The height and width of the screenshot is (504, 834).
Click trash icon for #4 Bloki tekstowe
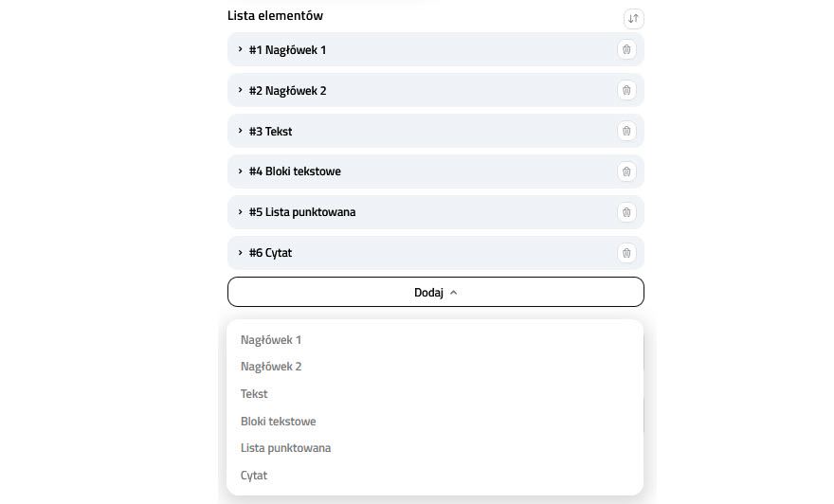point(625,171)
